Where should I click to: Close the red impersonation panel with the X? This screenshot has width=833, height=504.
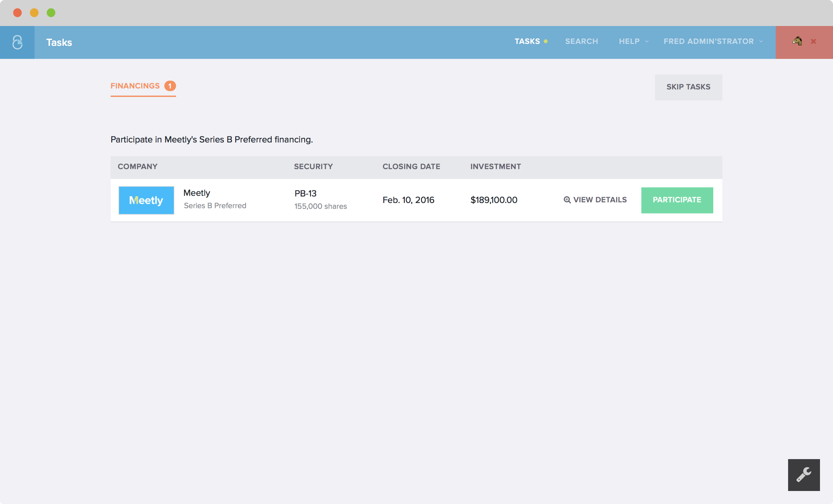[x=813, y=42]
